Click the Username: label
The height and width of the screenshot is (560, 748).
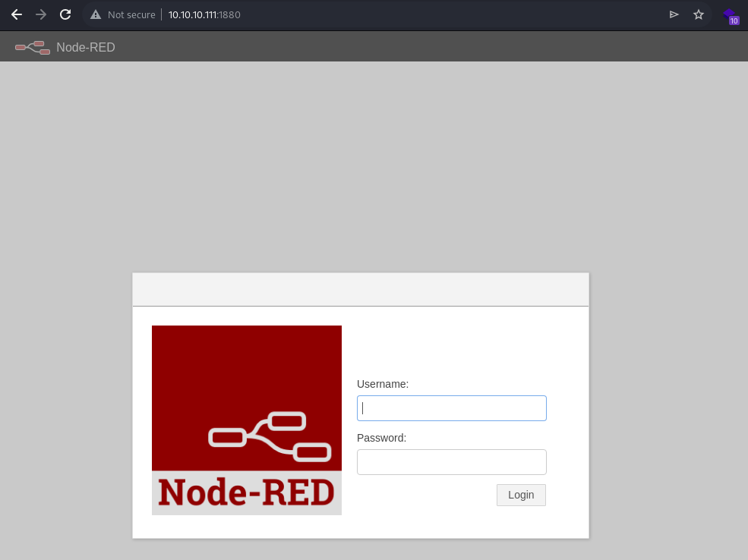click(383, 384)
